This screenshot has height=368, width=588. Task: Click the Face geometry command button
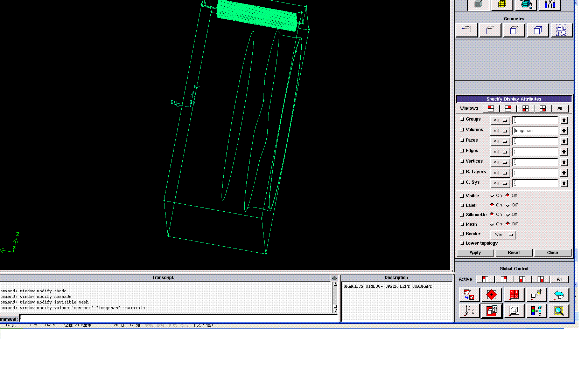click(514, 30)
